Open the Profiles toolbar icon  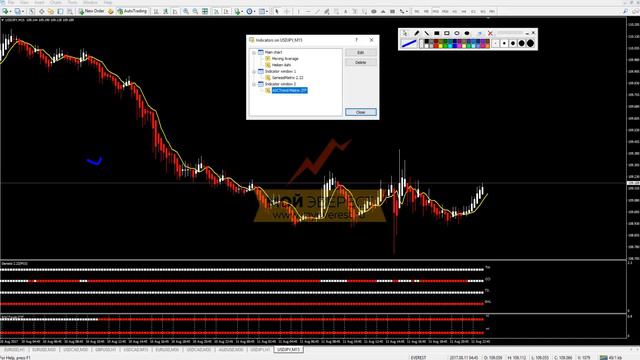18,11
